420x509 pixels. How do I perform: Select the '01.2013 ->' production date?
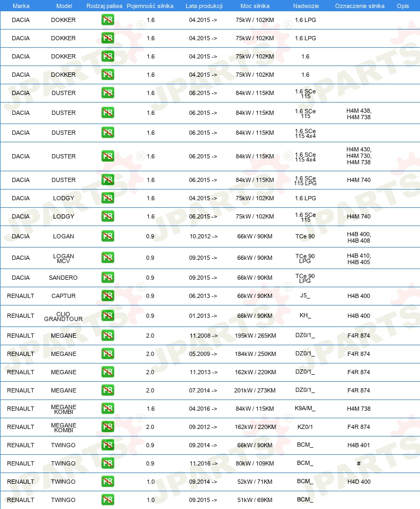(203, 316)
